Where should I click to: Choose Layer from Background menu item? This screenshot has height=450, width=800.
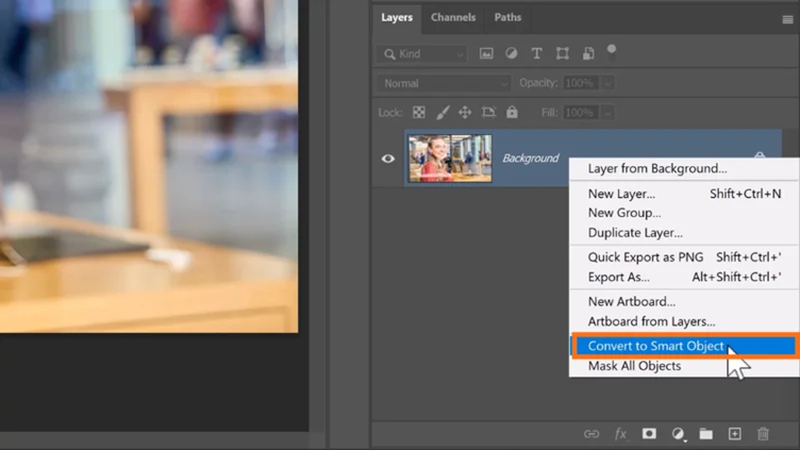point(684,168)
